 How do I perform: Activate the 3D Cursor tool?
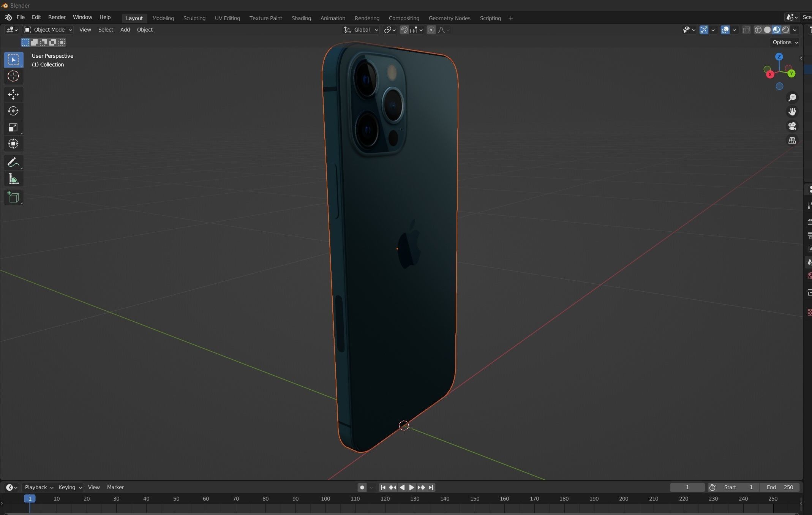[x=13, y=76]
